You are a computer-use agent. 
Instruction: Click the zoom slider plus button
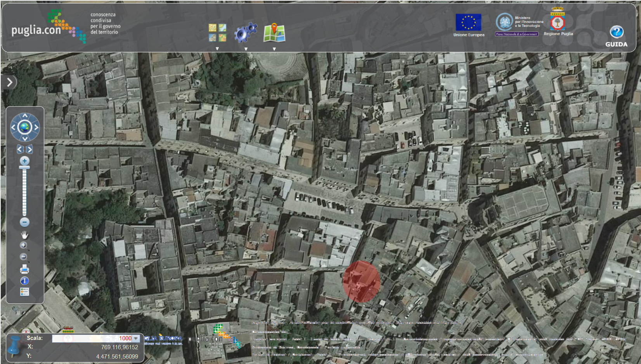tap(24, 161)
